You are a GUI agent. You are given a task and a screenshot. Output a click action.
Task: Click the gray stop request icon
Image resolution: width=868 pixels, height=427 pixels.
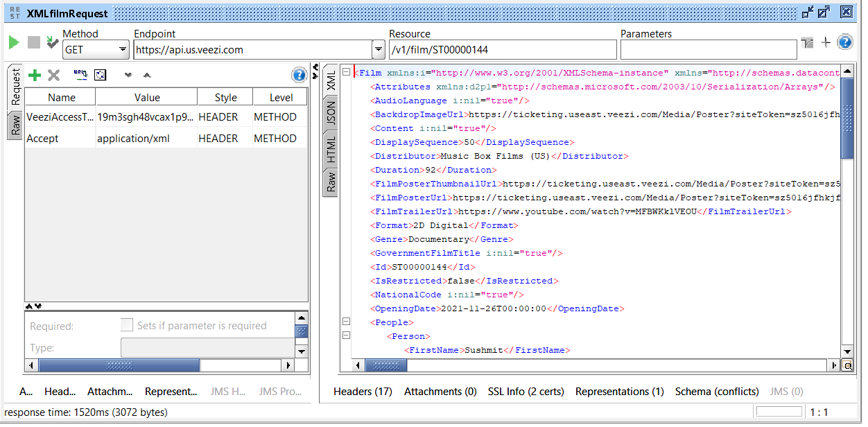33,42
